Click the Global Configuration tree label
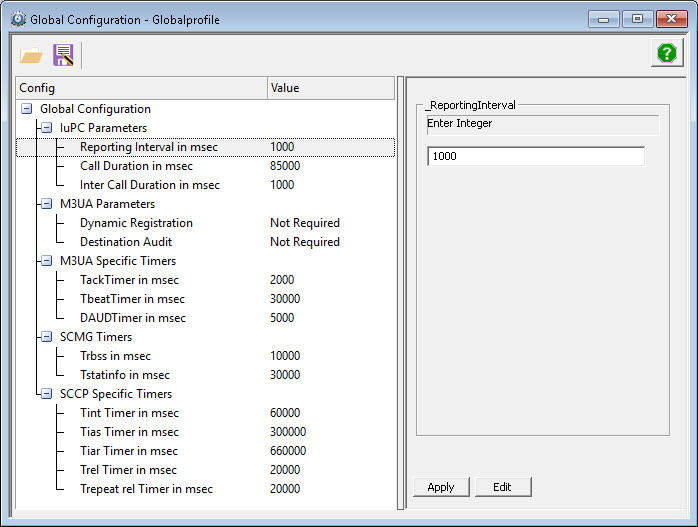 [x=95, y=109]
